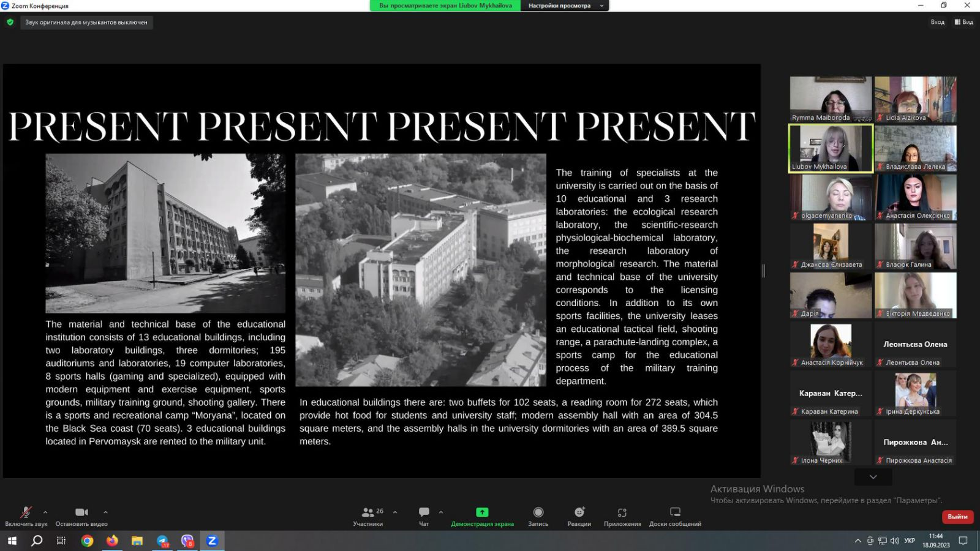
Task: Expand audio options arrow beside microphone
Action: point(45,512)
